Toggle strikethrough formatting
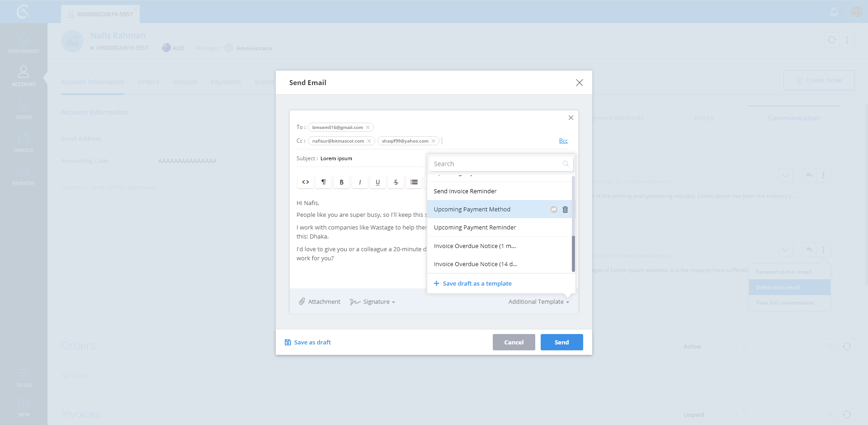The width and height of the screenshot is (868, 425). pos(396,182)
